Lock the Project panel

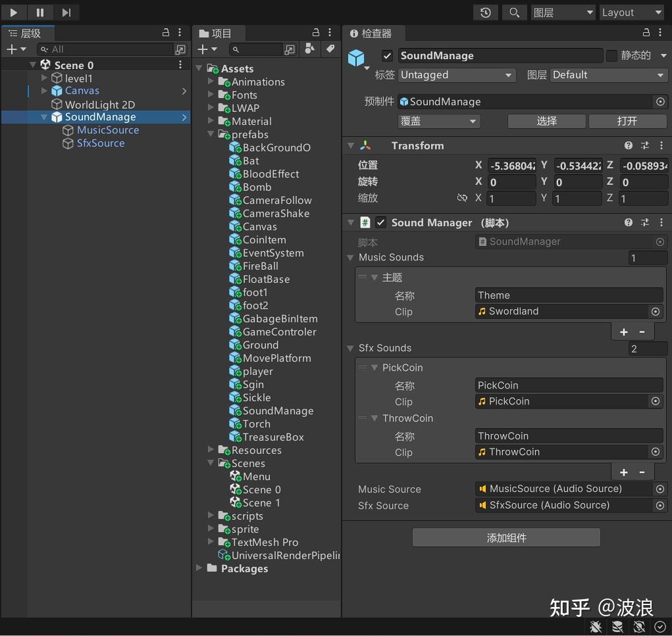(316, 32)
